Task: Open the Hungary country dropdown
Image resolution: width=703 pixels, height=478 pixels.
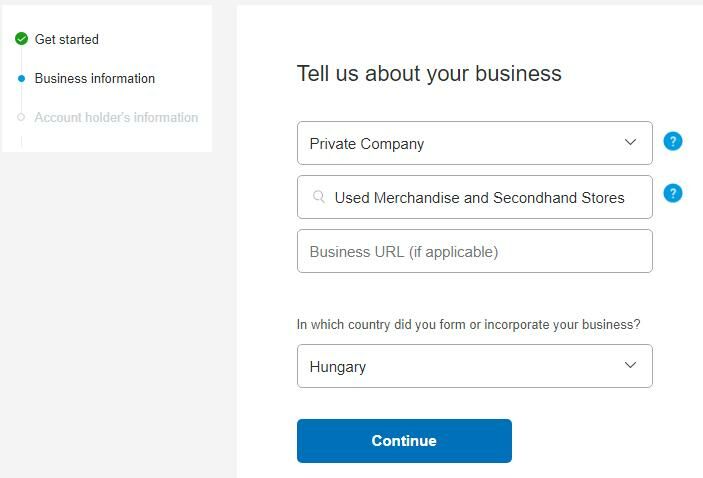Action: (460, 366)
